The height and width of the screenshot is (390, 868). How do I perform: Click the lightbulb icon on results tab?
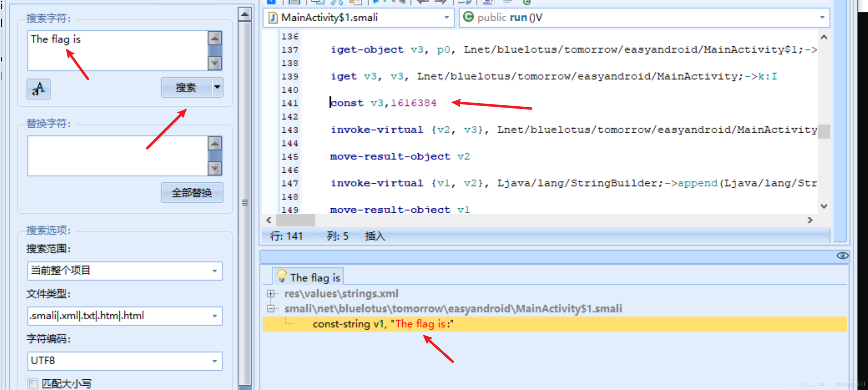point(281,276)
